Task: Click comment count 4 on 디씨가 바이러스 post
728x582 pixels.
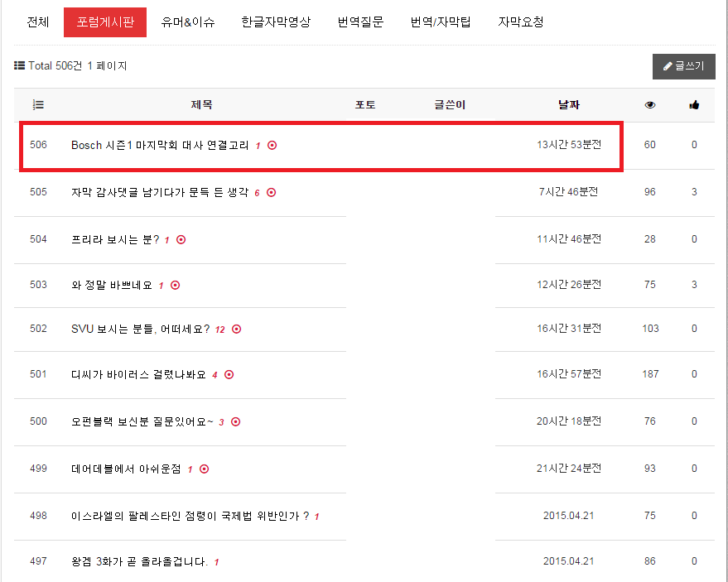Action: coord(215,375)
